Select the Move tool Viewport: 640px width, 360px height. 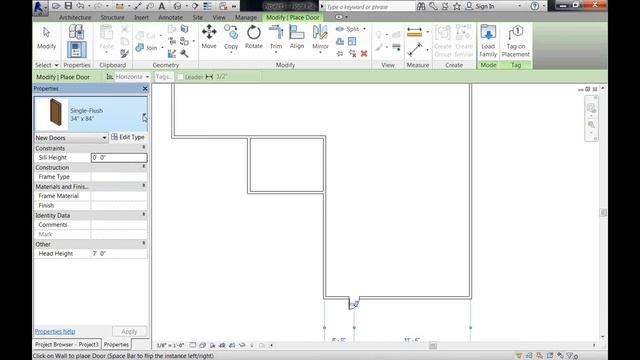209,37
